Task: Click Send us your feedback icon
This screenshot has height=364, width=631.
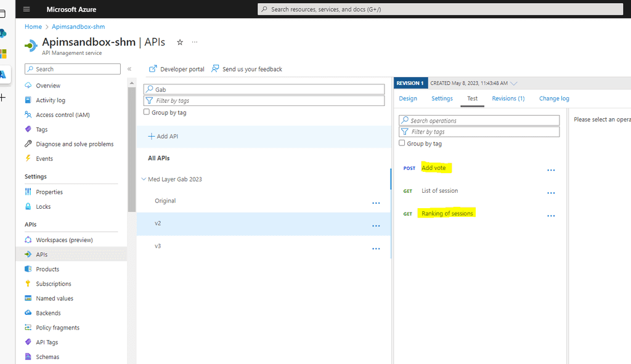Action: [x=215, y=69]
